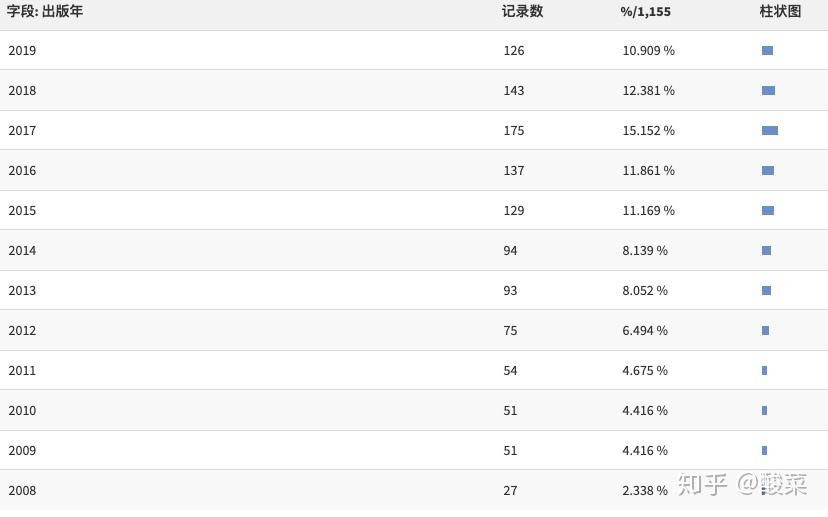
Task: Click the 字段: 出版年 column header
Action: pos(45,11)
